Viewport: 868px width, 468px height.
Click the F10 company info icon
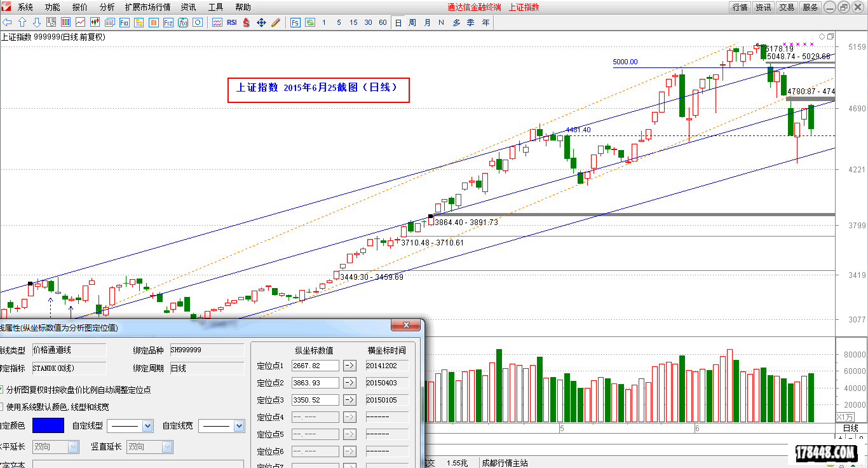click(x=124, y=22)
